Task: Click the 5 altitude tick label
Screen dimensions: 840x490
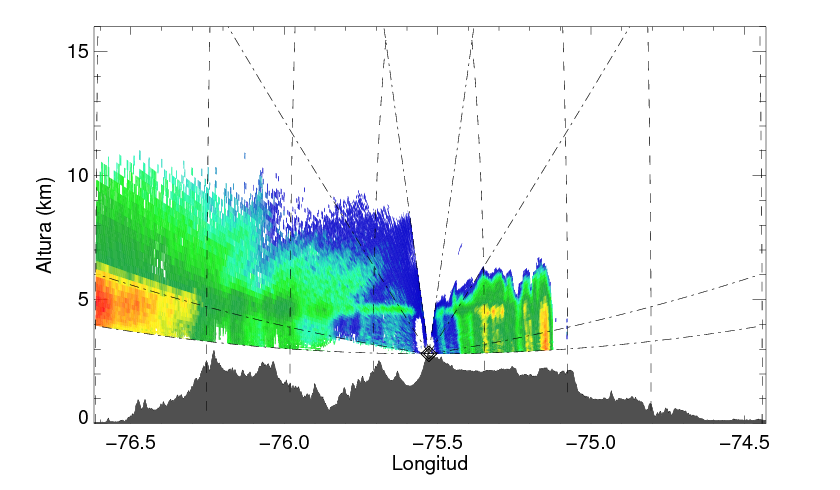Action: [x=83, y=299]
